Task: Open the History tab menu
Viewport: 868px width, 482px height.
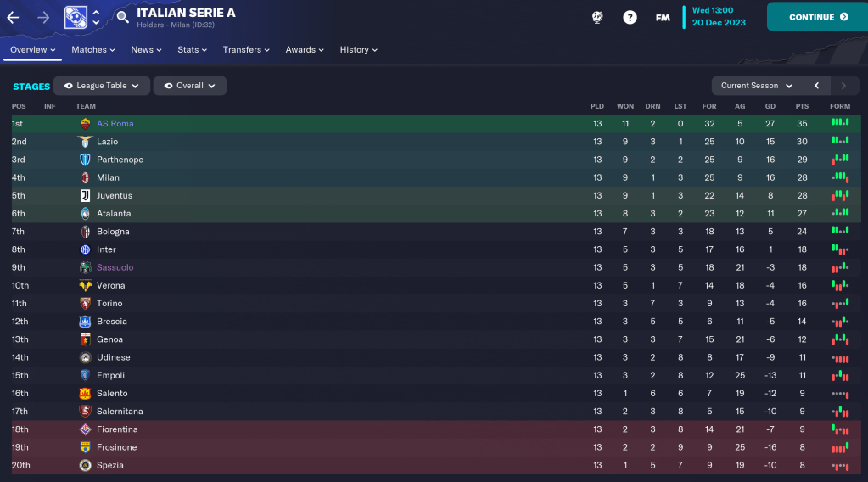Action: (358, 50)
